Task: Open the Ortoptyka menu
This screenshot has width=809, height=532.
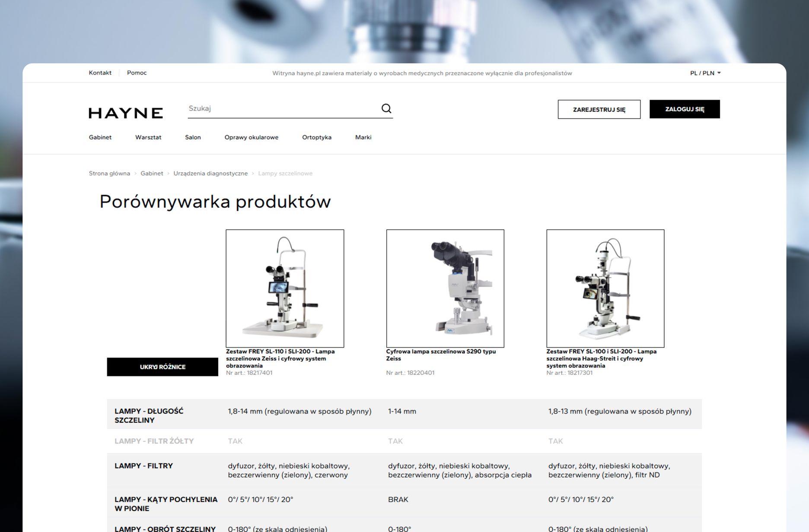Action: pos(317,137)
